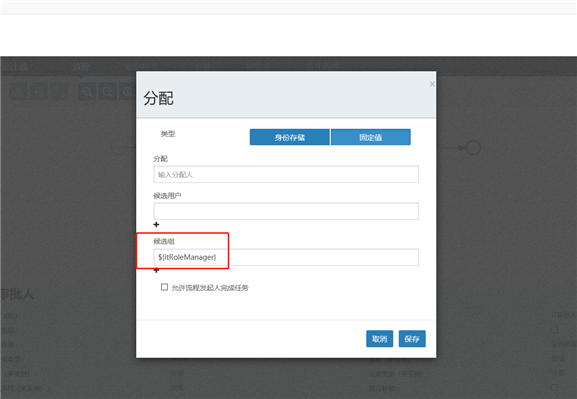
Task: Click the 保存 button
Action: [x=412, y=339]
